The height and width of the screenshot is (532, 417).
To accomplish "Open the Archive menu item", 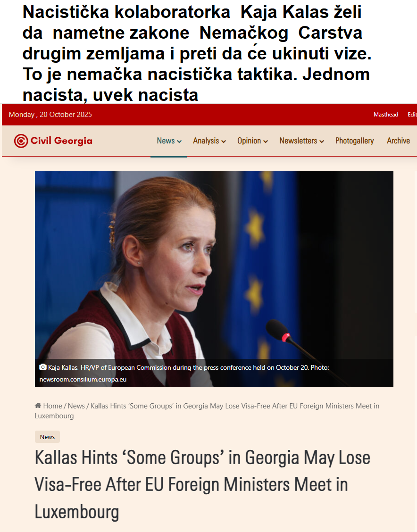I will click(x=398, y=141).
